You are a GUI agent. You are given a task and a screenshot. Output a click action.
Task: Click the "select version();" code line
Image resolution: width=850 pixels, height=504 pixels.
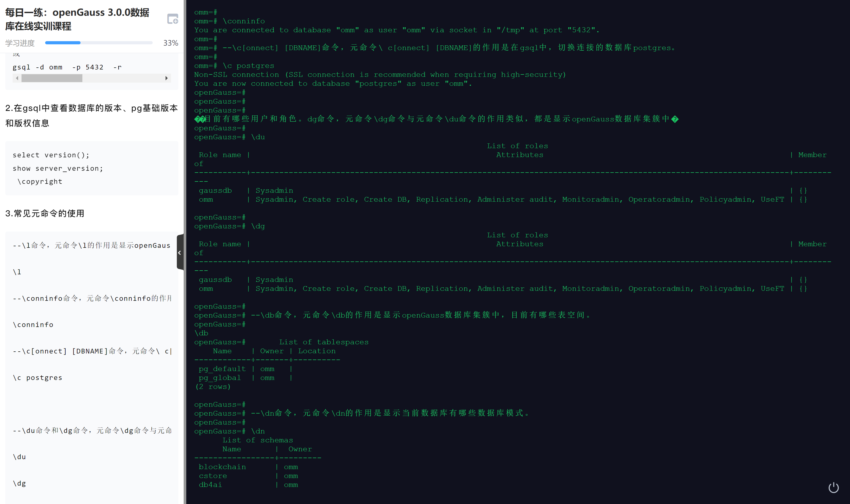click(x=51, y=155)
